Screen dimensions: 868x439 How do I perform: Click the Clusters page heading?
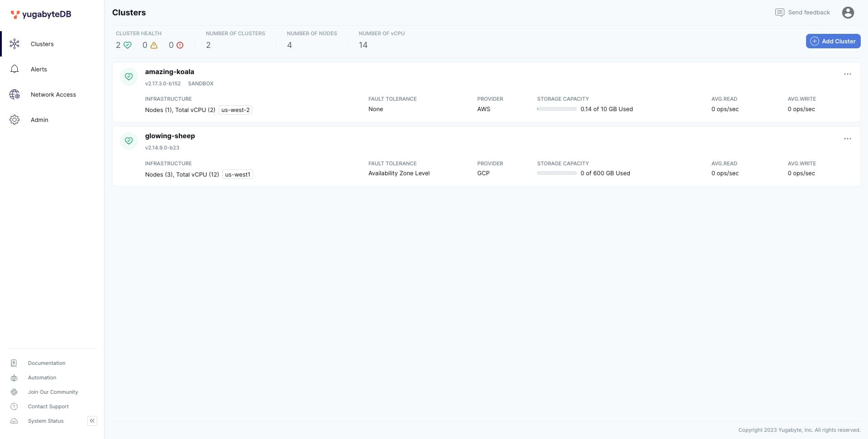129,13
